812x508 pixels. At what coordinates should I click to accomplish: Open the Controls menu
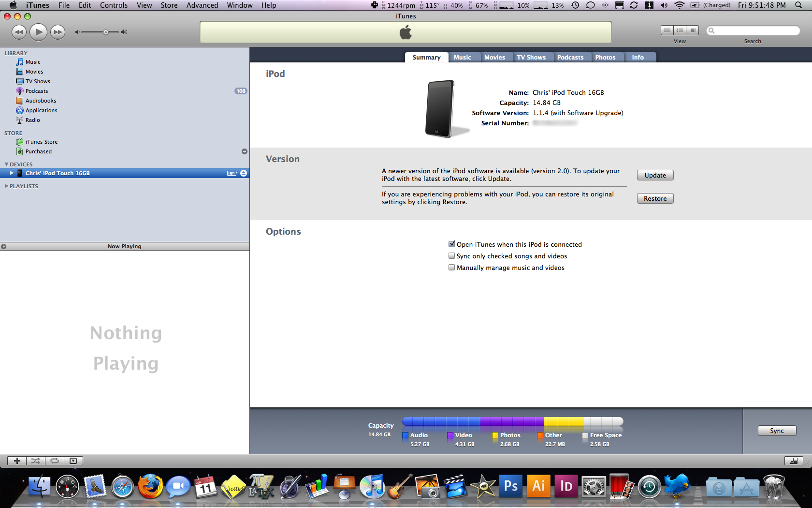click(x=114, y=5)
